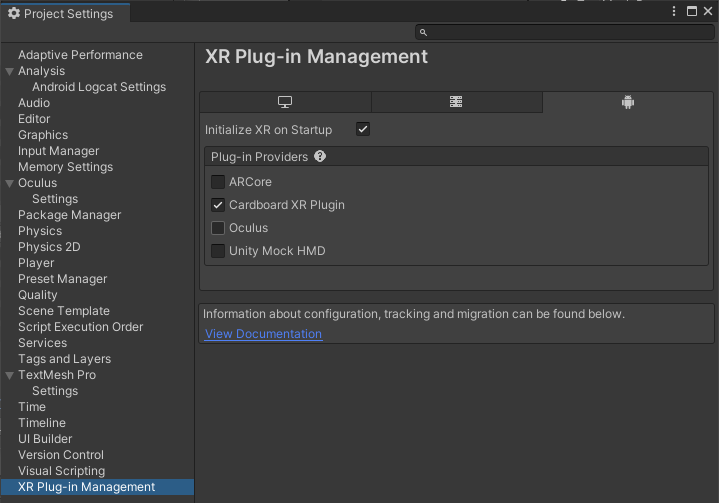Open the Plug-in Providers help icon
The image size is (719, 503).
tap(320, 156)
